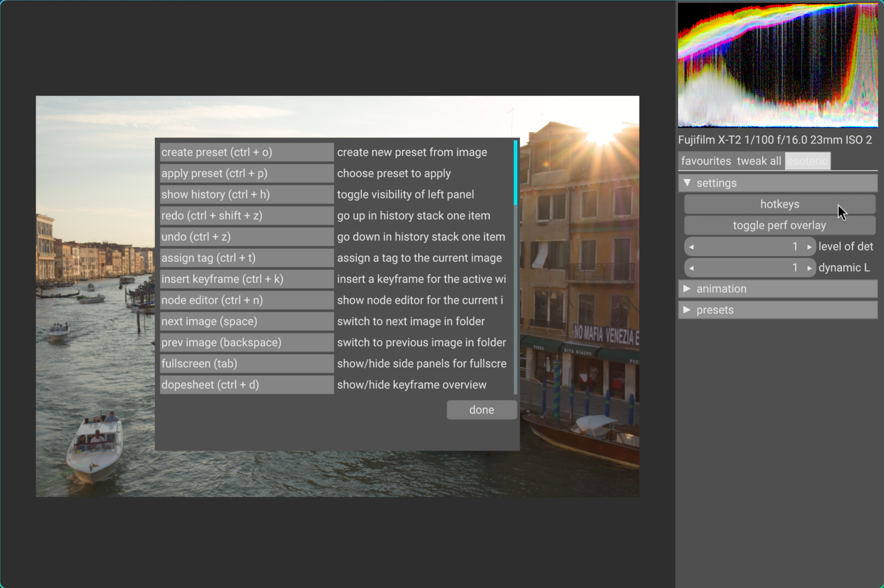
Task: Click the histogram display
Action: [777, 65]
